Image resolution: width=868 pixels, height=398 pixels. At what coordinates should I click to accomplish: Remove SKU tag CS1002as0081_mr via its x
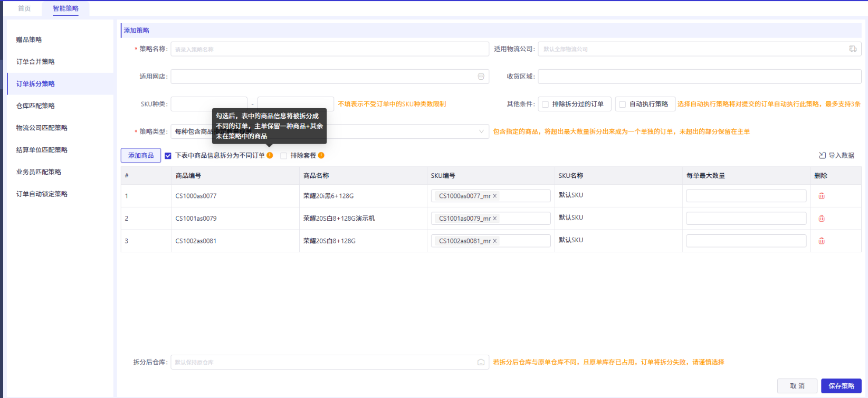click(495, 241)
